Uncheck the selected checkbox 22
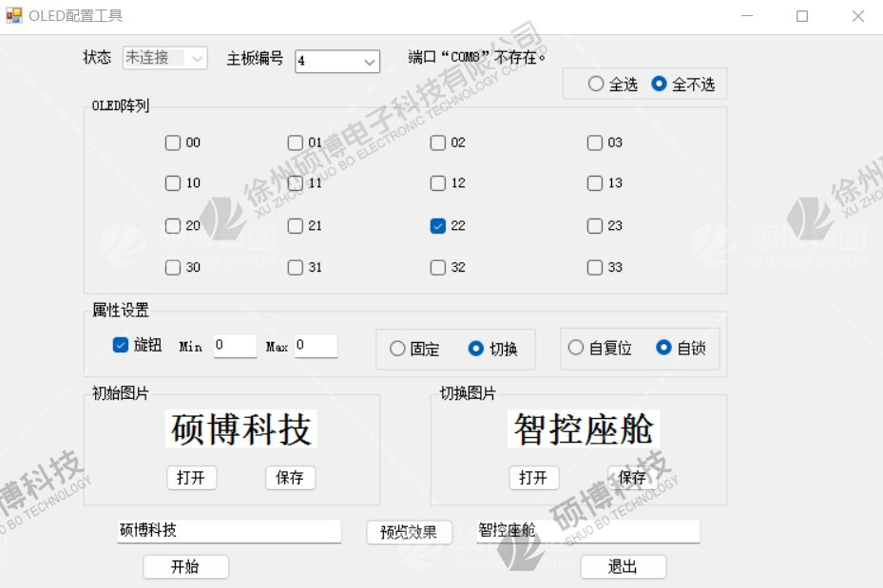Image resolution: width=883 pixels, height=588 pixels. click(438, 226)
